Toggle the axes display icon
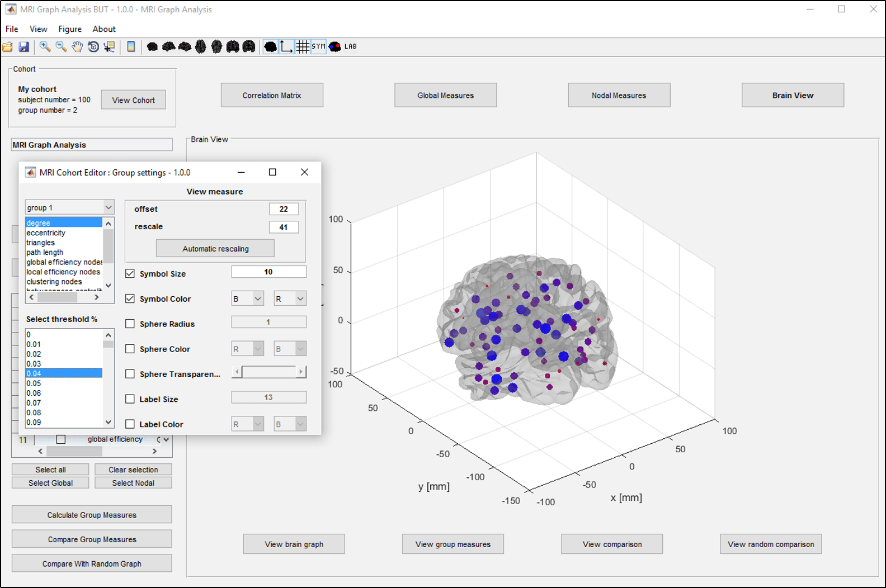Image resolution: width=886 pixels, height=588 pixels. [286, 47]
